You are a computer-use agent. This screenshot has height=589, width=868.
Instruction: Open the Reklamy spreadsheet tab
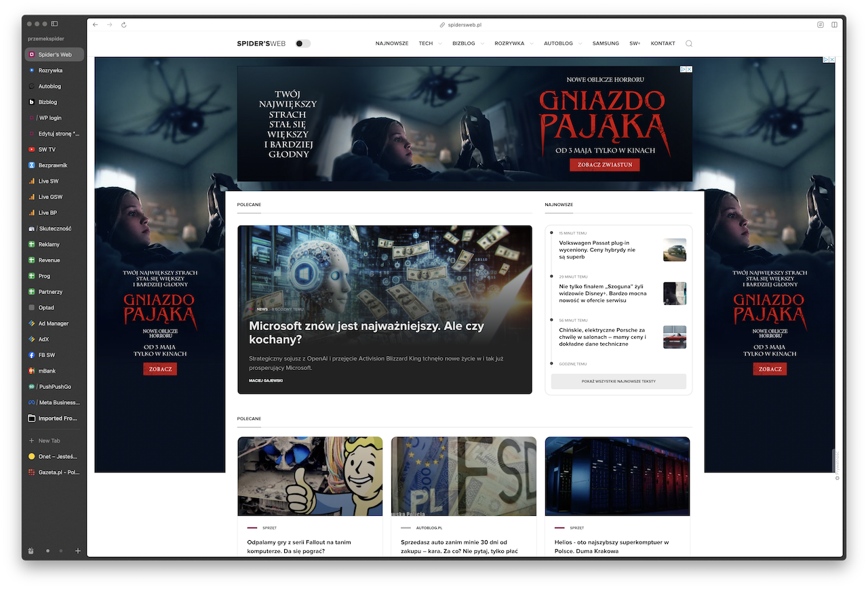pyautogui.click(x=54, y=244)
